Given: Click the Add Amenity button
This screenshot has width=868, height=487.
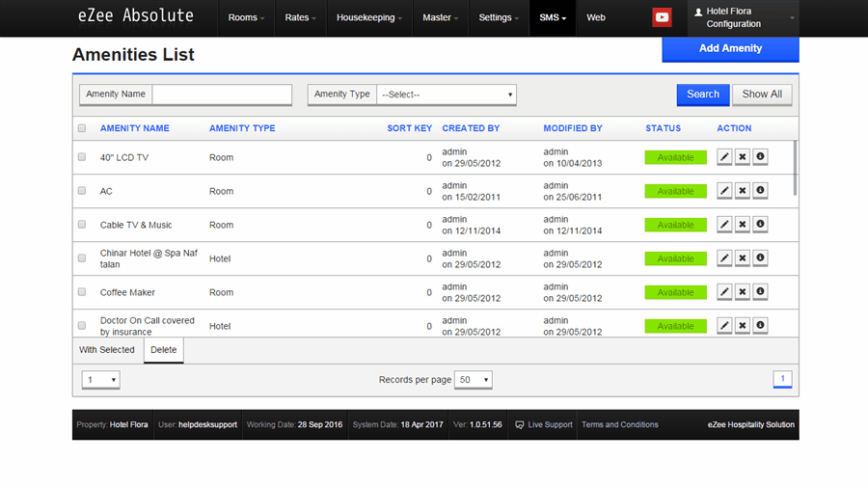Looking at the screenshot, I should point(730,48).
